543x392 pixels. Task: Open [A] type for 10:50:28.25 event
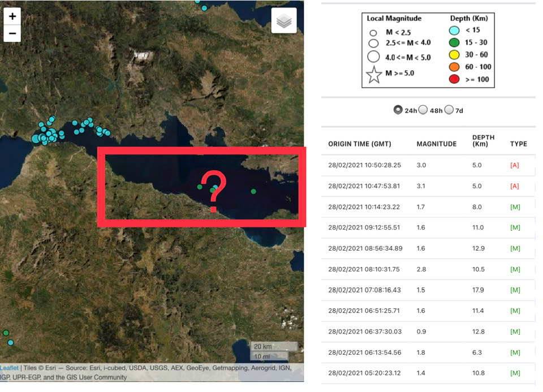point(515,165)
